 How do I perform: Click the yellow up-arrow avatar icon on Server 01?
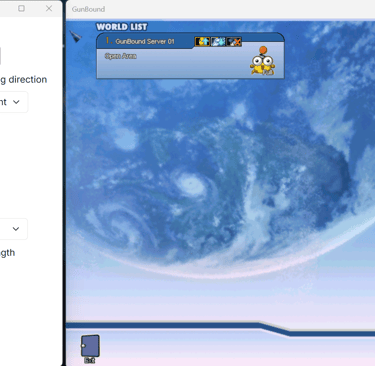[202, 42]
